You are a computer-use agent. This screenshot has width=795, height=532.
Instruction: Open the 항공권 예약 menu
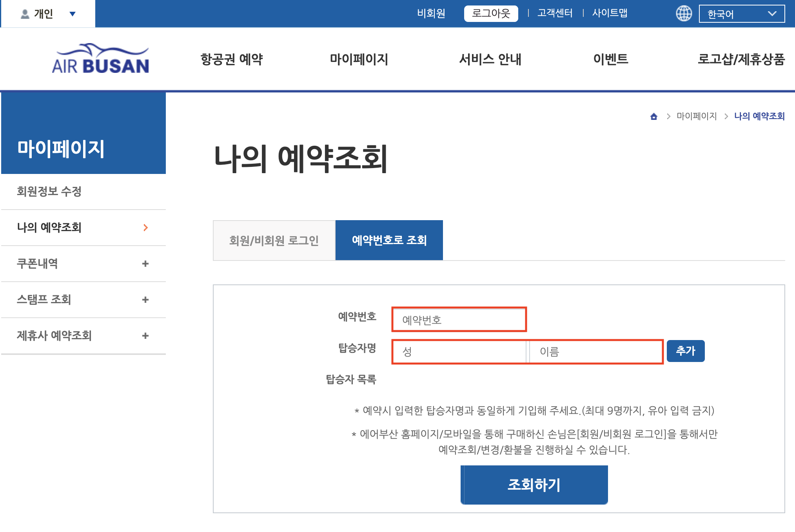232,59
